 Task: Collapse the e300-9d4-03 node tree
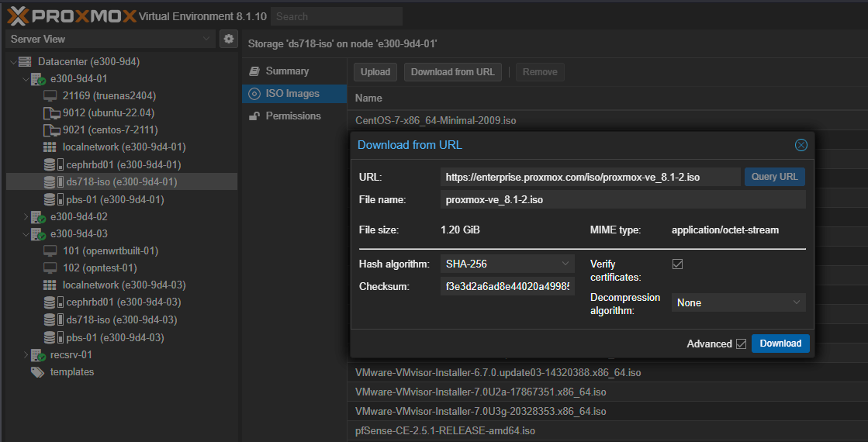(26, 234)
